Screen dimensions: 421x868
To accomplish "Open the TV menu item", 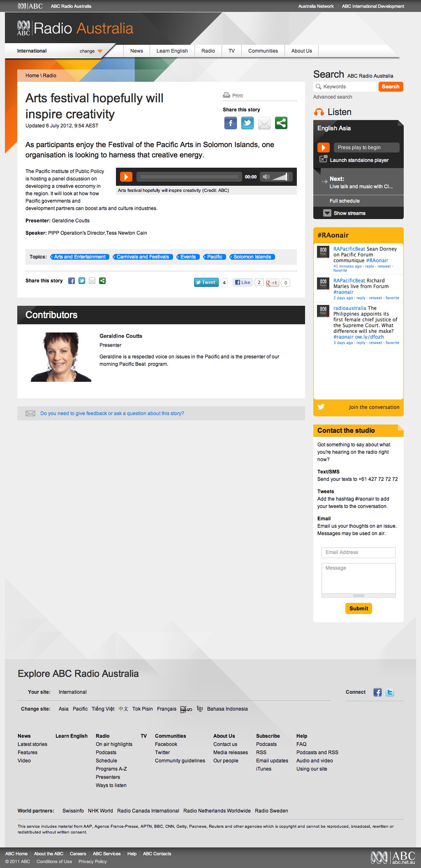I will pyautogui.click(x=232, y=51).
